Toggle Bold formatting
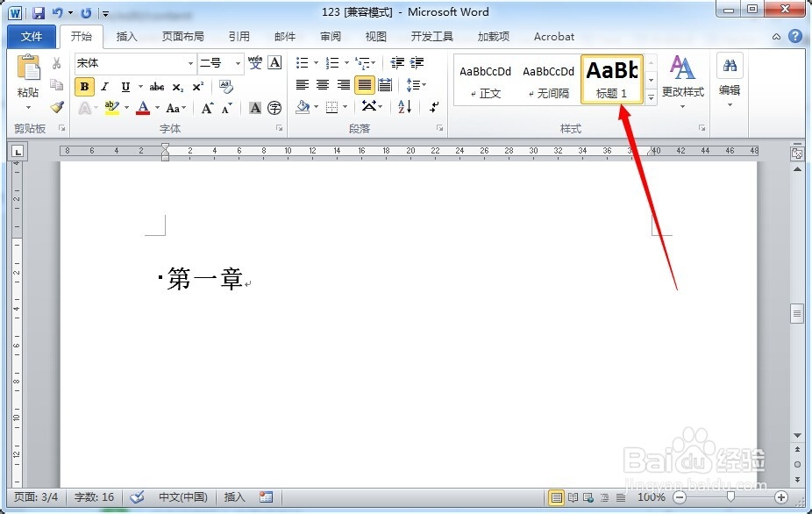Screen dimensions: 812x514 (84, 87)
